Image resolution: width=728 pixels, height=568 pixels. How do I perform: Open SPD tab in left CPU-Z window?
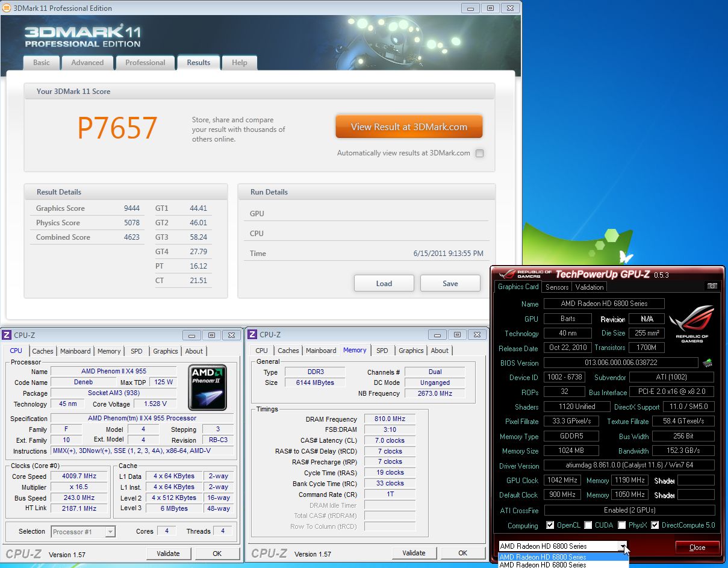click(x=137, y=351)
